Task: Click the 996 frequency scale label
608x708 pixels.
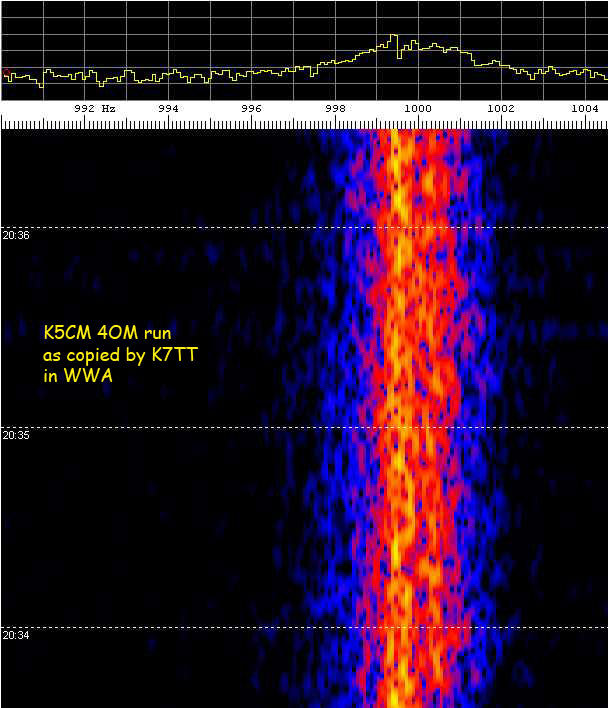Action: [251, 108]
